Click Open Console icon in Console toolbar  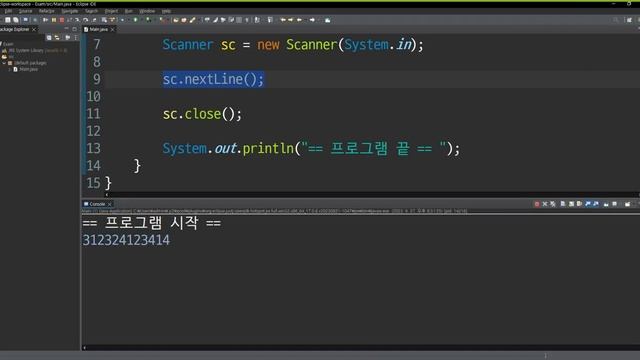(x=627, y=204)
